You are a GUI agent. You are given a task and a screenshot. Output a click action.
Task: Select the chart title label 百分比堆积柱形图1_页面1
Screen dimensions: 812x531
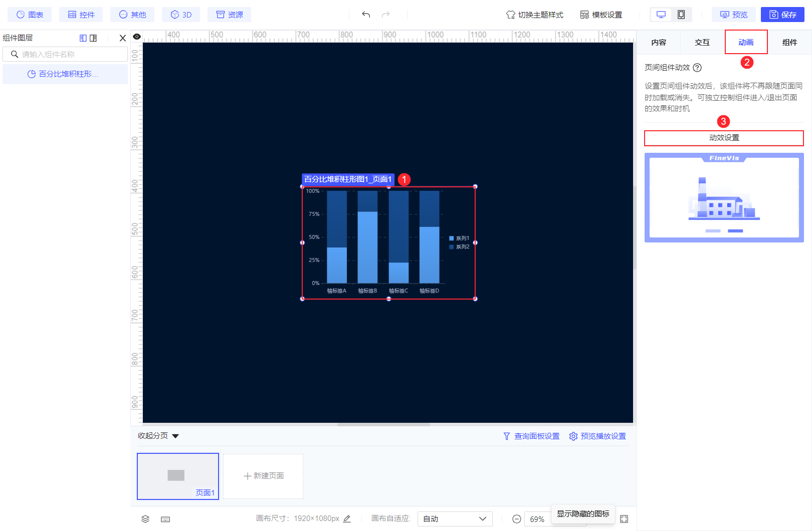[x=348, y=179]
